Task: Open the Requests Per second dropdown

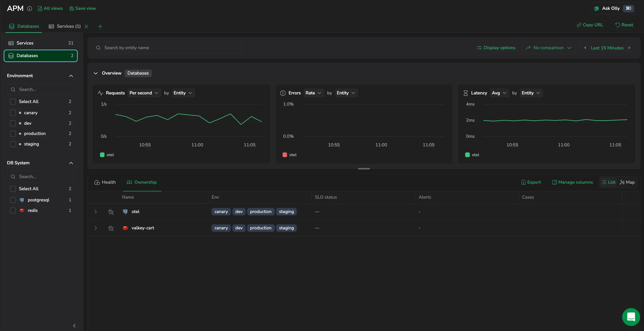Action: tap(144, 93)
